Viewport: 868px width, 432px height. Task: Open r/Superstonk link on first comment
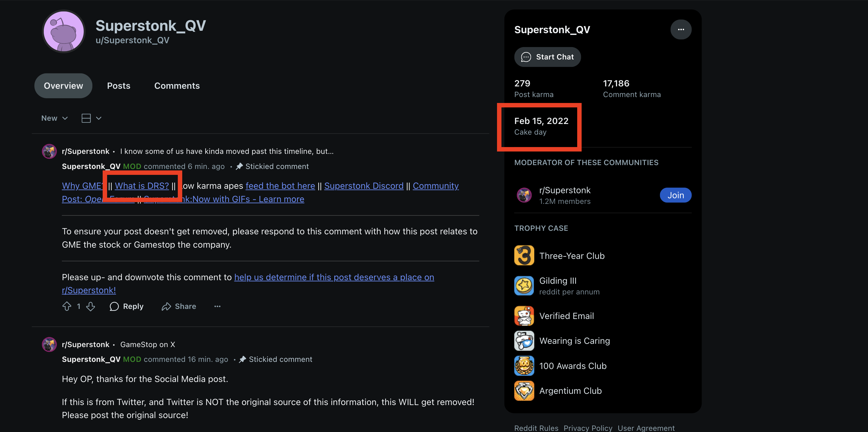point(85,151)
